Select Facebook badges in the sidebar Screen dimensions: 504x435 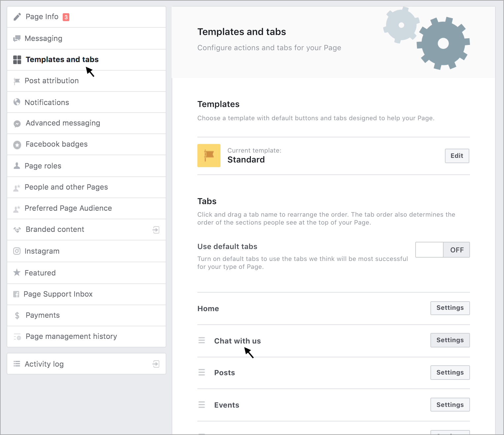click(56, 144)
